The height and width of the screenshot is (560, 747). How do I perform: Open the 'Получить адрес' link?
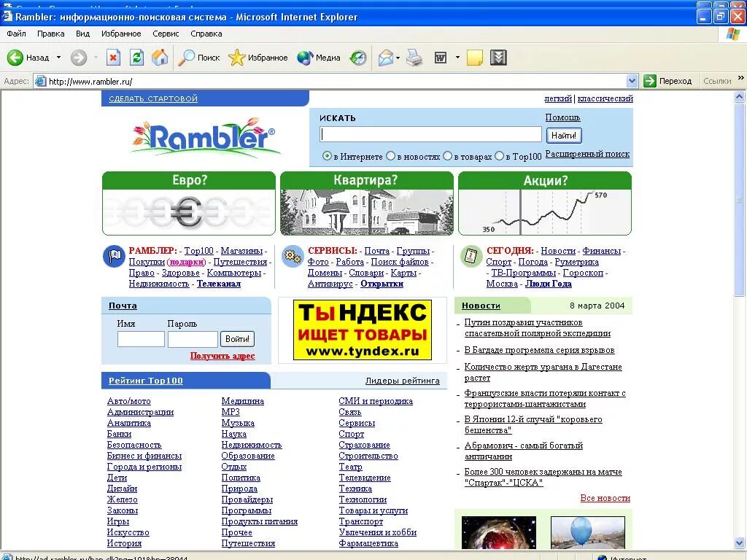(x=222, y=356)
